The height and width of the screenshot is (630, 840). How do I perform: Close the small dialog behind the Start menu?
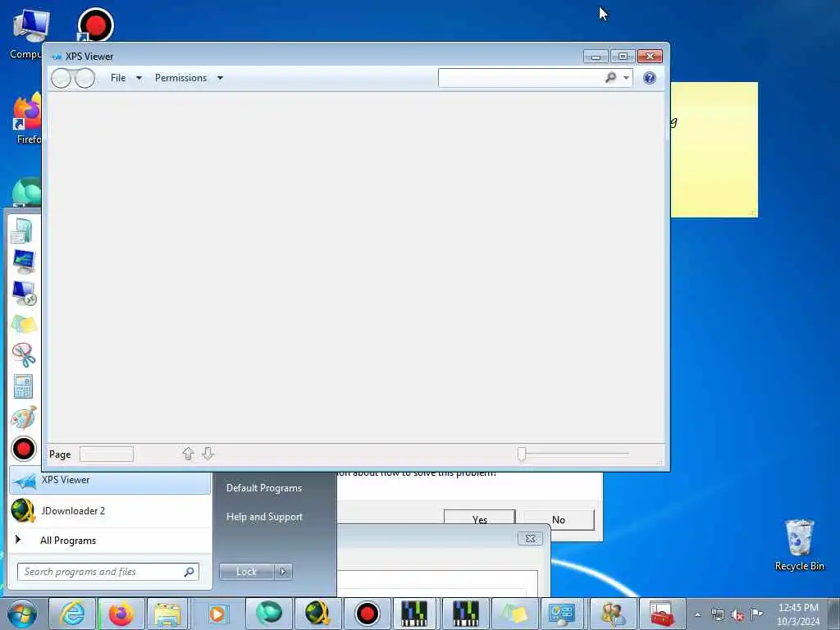coord(530,538)
